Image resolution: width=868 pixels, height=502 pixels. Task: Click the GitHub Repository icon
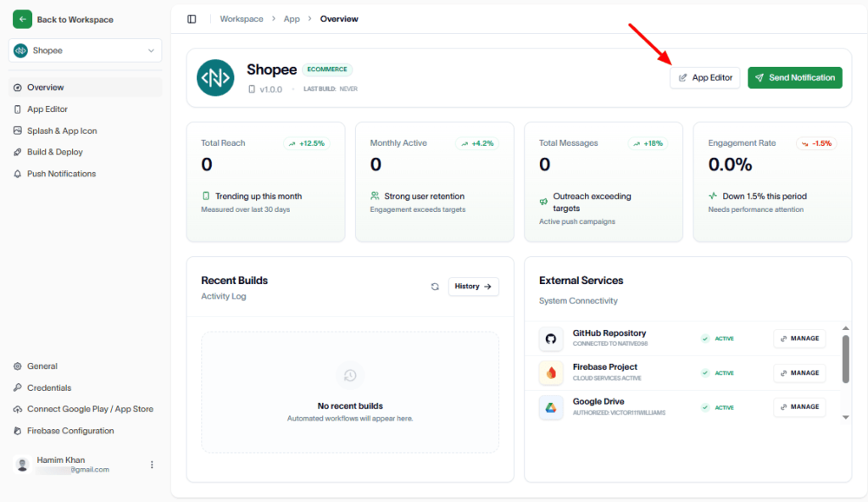[x=551, y=338]
